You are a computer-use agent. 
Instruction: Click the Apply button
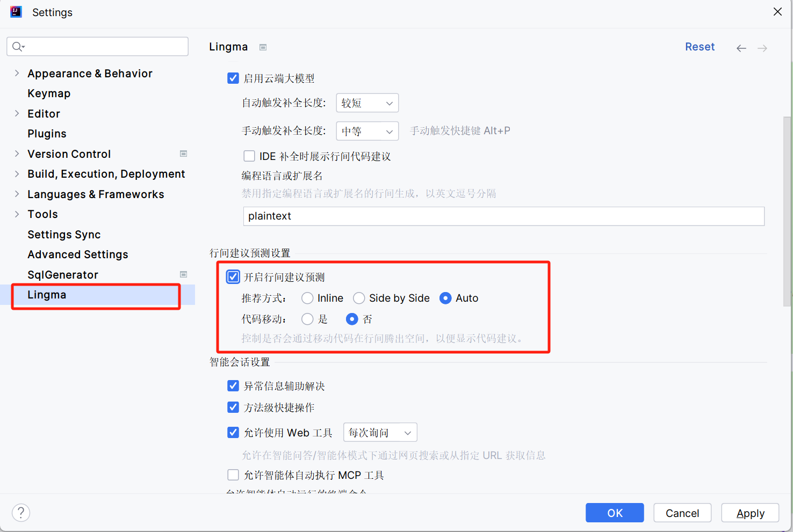(x=749, y=513)
